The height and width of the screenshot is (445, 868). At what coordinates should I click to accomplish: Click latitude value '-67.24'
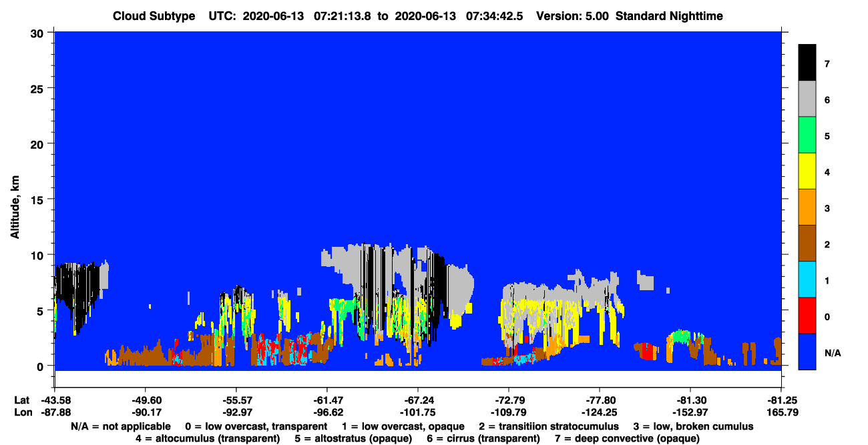click(x=418, y=400)
